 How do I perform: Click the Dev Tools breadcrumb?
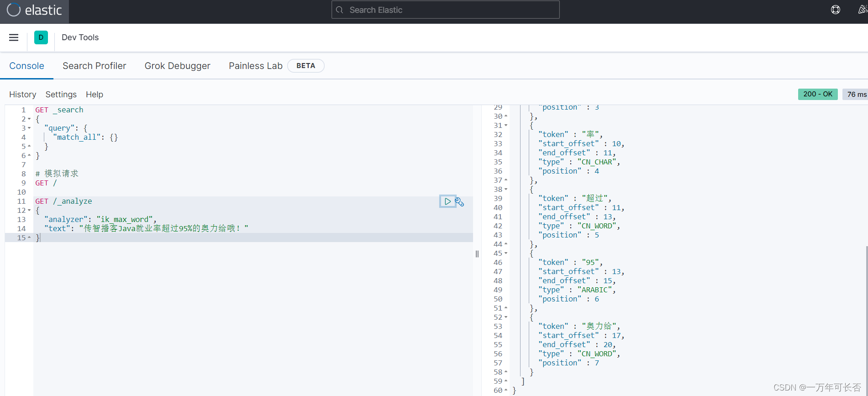pos(80,37)
